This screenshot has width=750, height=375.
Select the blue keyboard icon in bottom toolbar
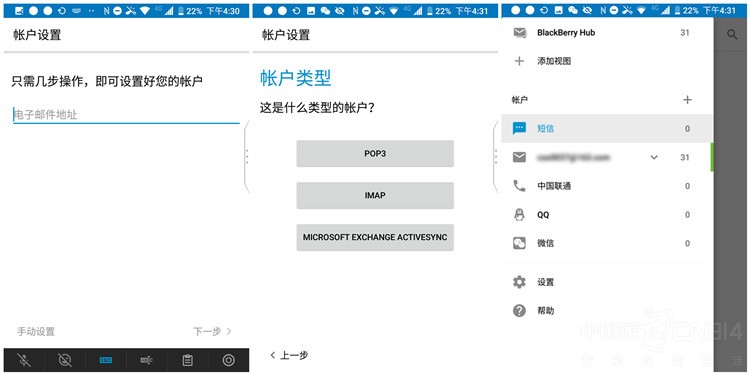click(x=106, y=360)
